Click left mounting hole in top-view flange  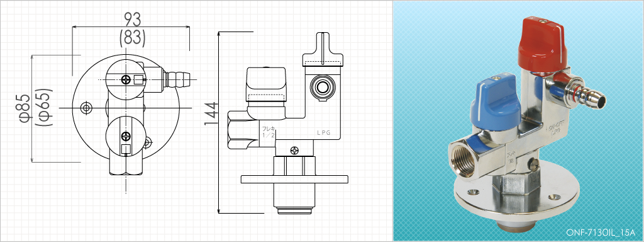tap(86, 108)
